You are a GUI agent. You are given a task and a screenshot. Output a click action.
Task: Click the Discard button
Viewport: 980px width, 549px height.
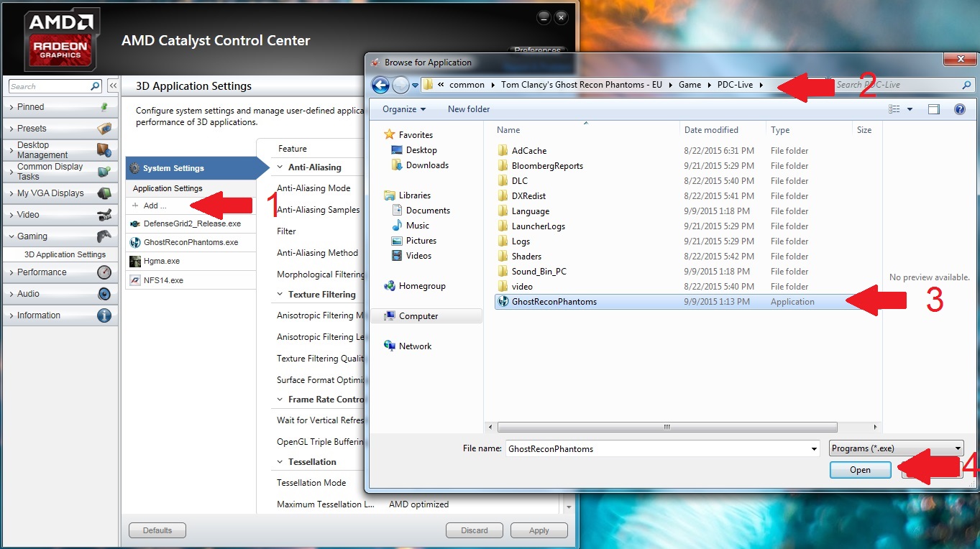tap(475, 530)
